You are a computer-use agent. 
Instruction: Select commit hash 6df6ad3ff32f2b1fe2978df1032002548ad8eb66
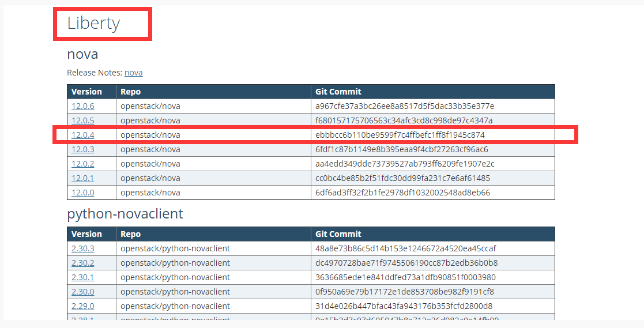pos(402,193)
